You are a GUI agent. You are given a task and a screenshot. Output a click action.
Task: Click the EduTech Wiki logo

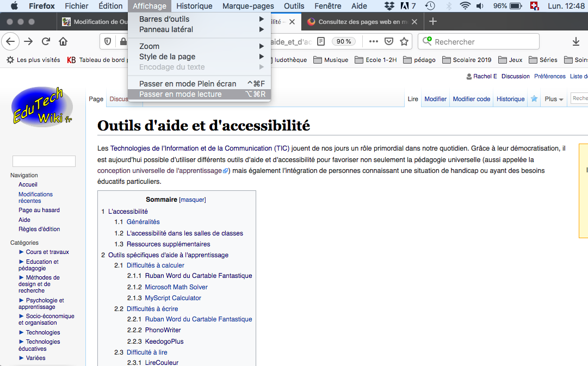[x=42, y=107]
